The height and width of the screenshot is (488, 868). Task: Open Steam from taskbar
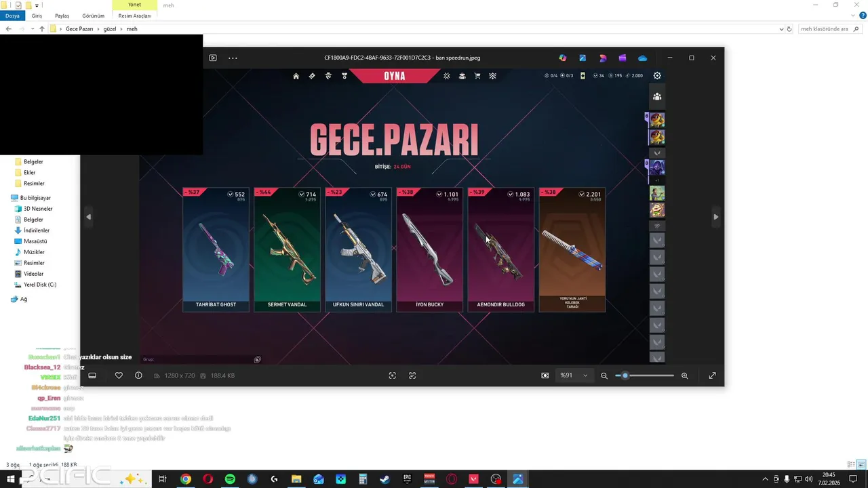pyautogui.click(x=384, y=479)
